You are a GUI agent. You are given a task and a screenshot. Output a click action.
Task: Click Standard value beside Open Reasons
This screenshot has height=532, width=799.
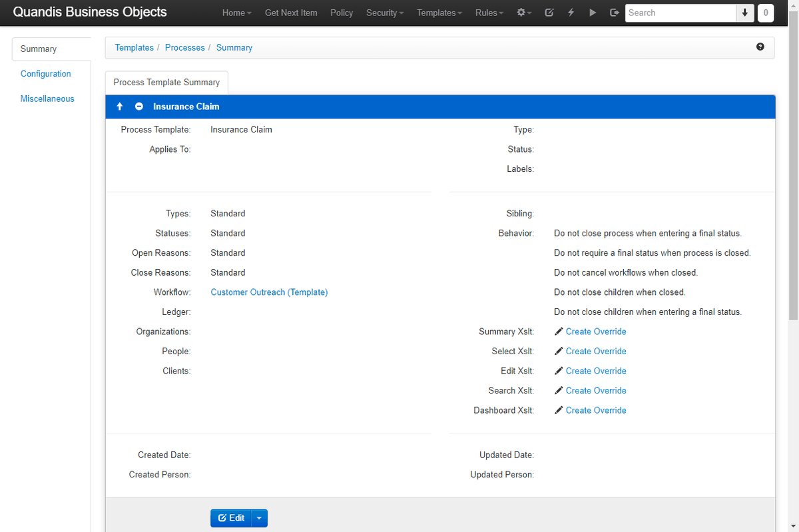click(x=228, y=253)
